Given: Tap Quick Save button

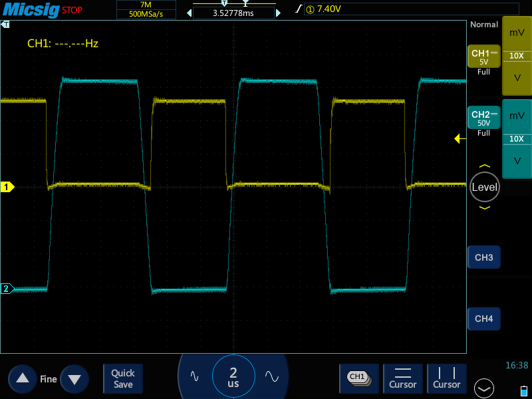Looking at the screenshot, I should [123, 378].
